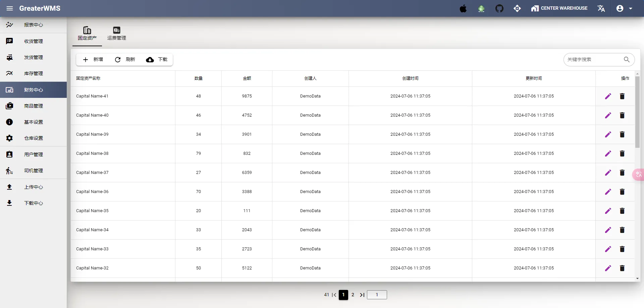Delete Capital Name-34 row
The width and height of the screenshot is (644, 308).
(622, 230)
